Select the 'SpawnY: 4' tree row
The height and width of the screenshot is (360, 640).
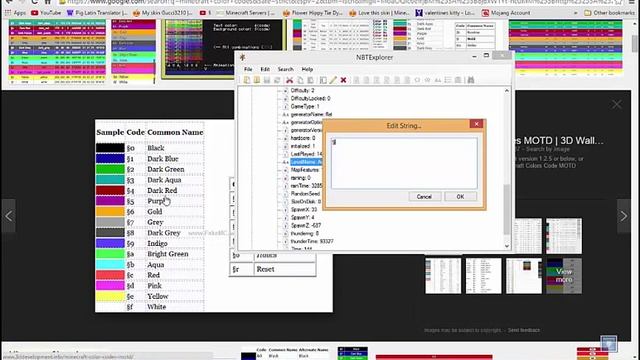(302, 218)
